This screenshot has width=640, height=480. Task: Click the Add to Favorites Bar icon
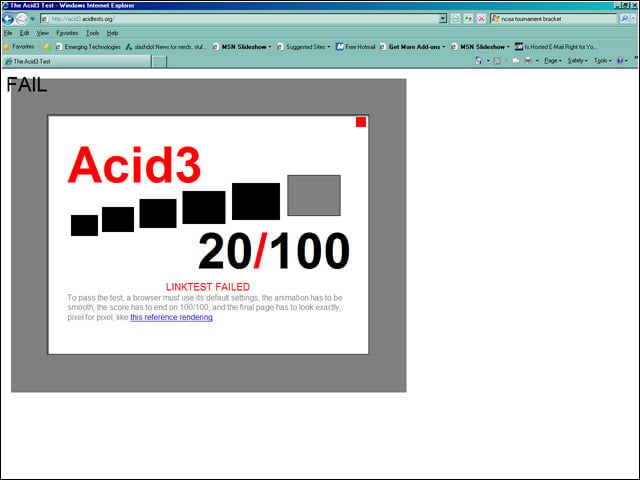(x=47, y=47)
